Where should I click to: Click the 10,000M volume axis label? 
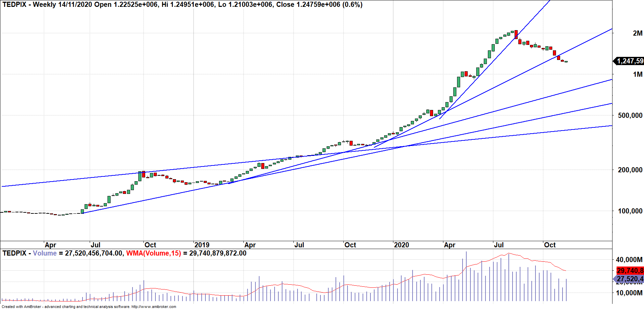(x=629, y=293)
